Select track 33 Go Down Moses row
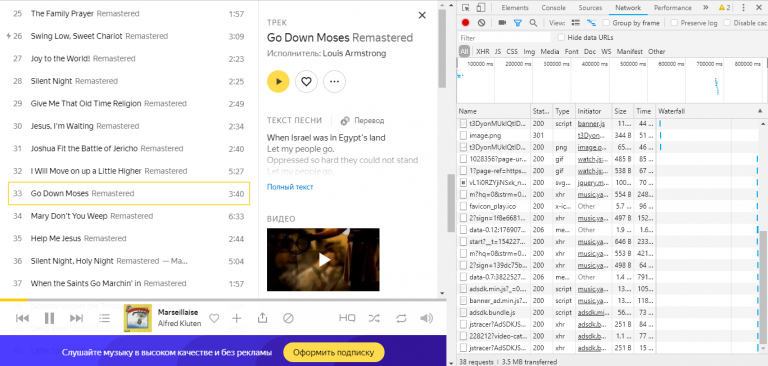 coord(129,194)
